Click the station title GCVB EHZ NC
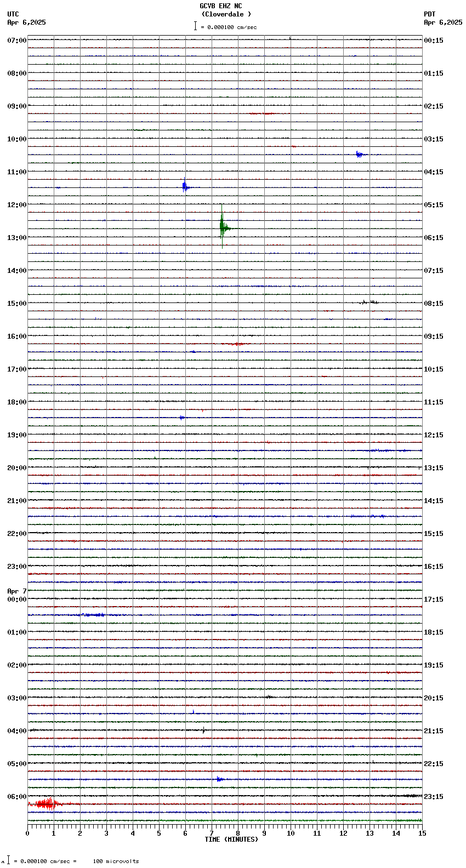466x868 pixels. (x=220, y=6)
